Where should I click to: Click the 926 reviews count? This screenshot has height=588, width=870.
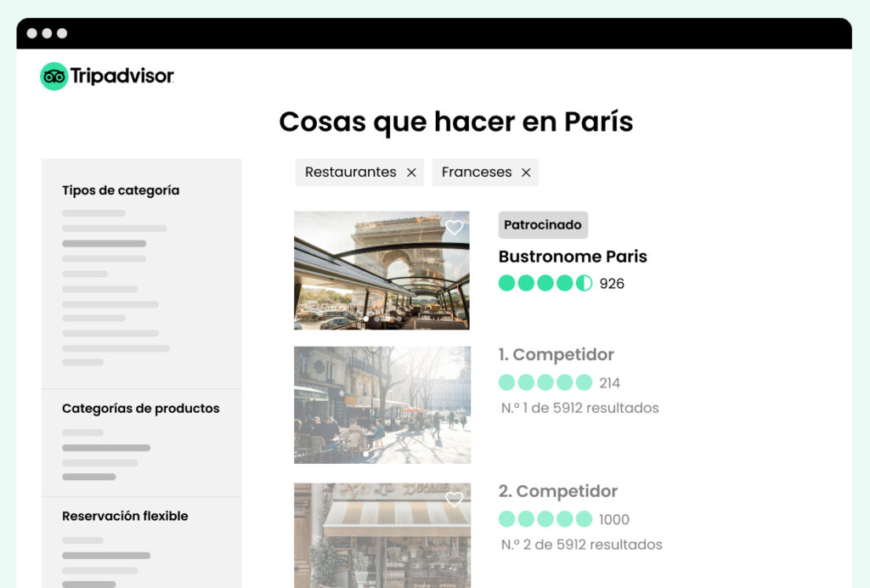click(612, 284)
